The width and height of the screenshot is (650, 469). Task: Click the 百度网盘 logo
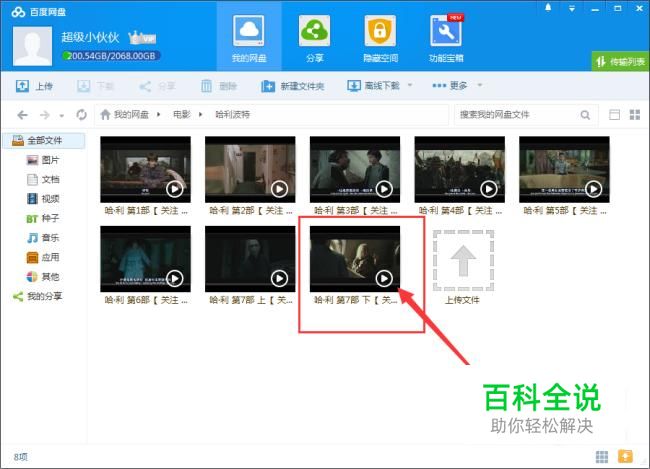click(39, 12)
